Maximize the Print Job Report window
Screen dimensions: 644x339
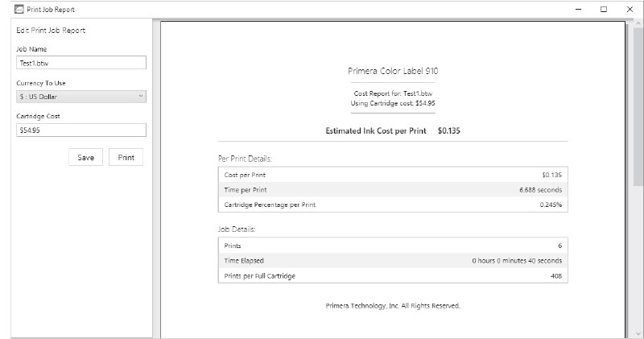(603, 9)
